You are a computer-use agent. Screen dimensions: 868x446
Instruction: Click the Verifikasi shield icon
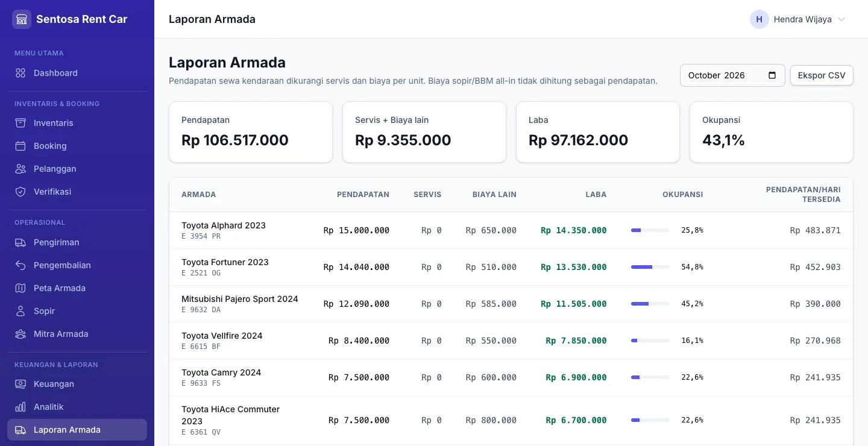point(20,192)
